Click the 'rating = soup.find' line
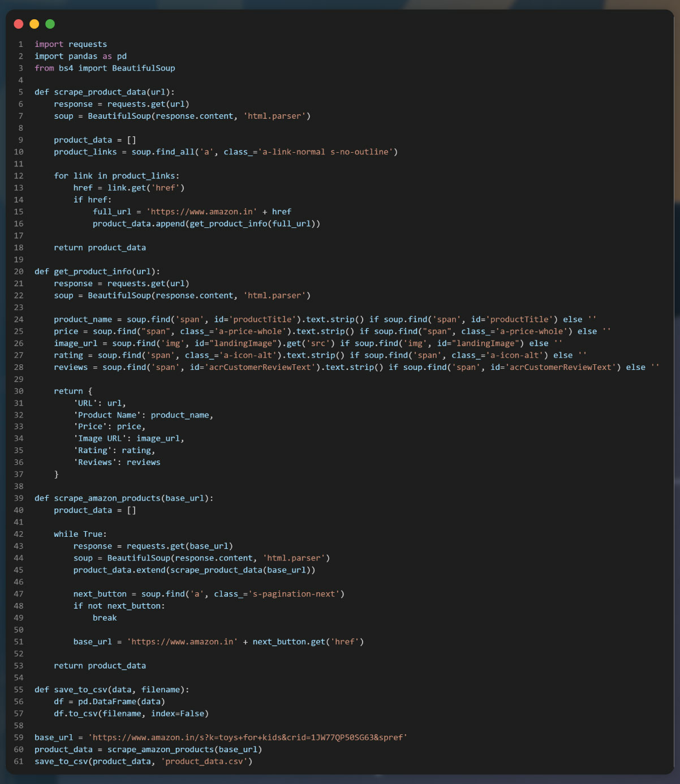 pos(320,355)
